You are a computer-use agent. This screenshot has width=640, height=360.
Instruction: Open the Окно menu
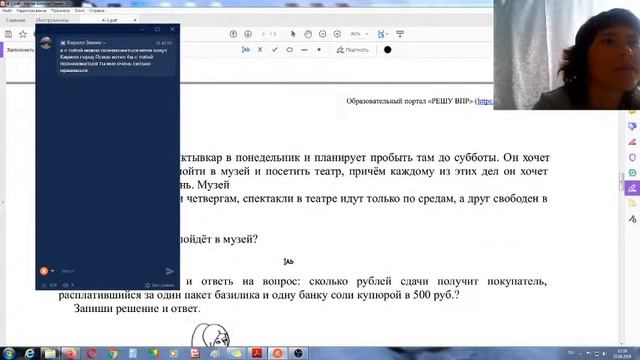(80, 11)
